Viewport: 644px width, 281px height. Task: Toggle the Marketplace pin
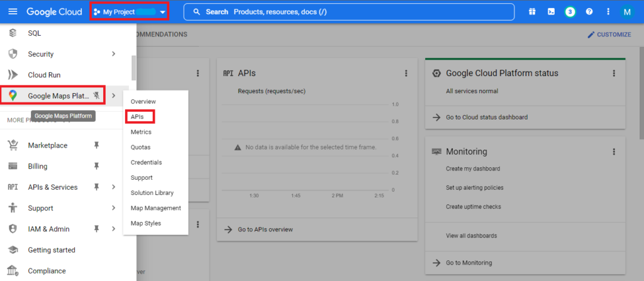tap(96, 145)
